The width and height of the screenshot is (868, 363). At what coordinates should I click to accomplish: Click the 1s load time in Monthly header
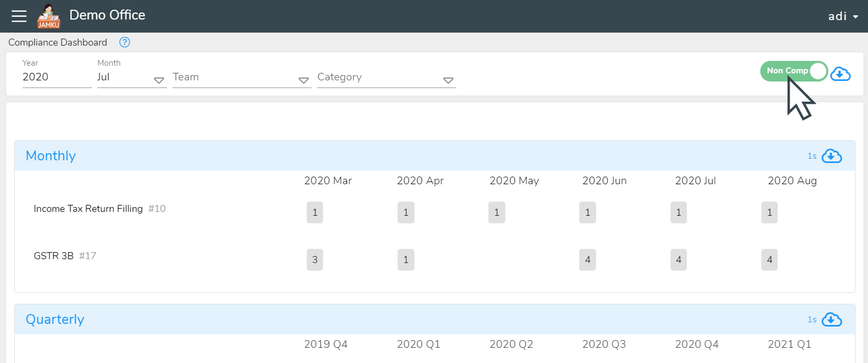812,156
